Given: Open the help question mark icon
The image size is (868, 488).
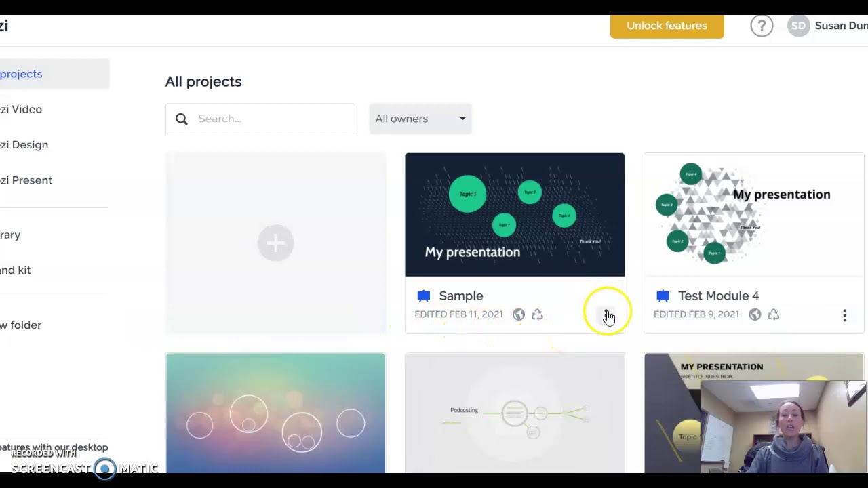Looking at the screenshot, I should 762,26.
